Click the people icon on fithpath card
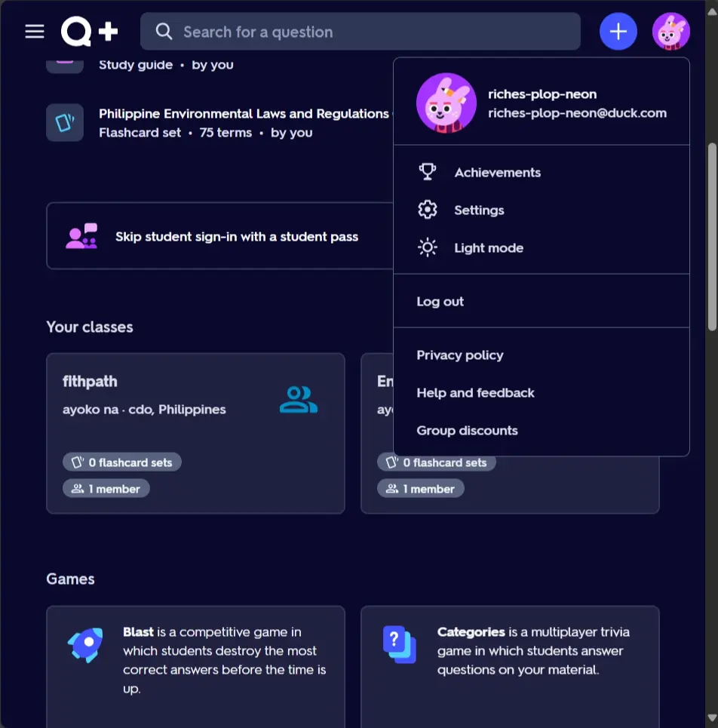 (299, 400)
